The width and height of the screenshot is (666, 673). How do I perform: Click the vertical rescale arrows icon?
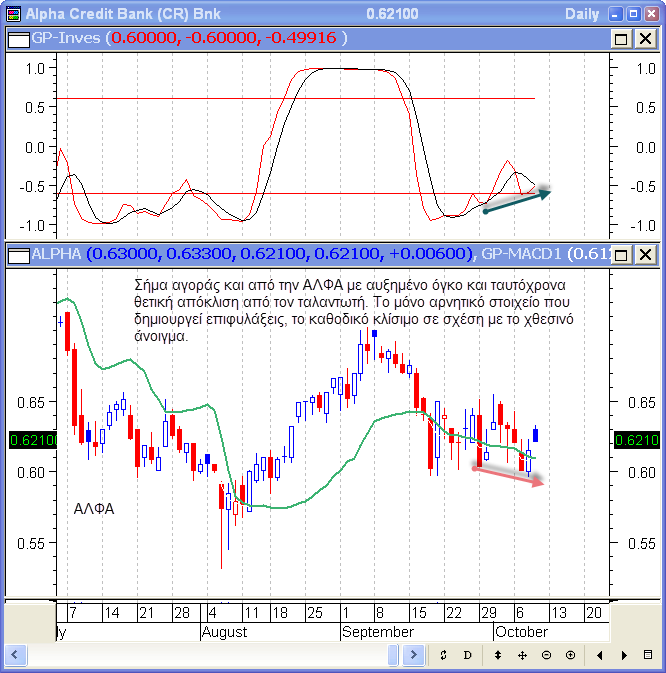point(498,655)
